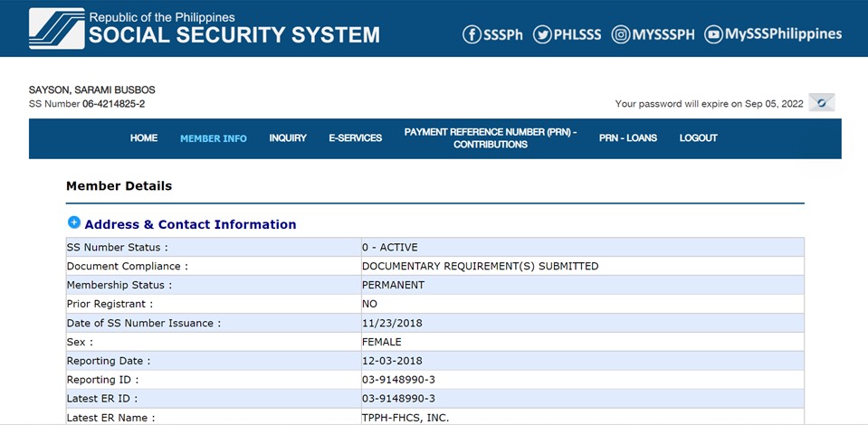Open the SSSPh Facebook icon

point(472,34)
